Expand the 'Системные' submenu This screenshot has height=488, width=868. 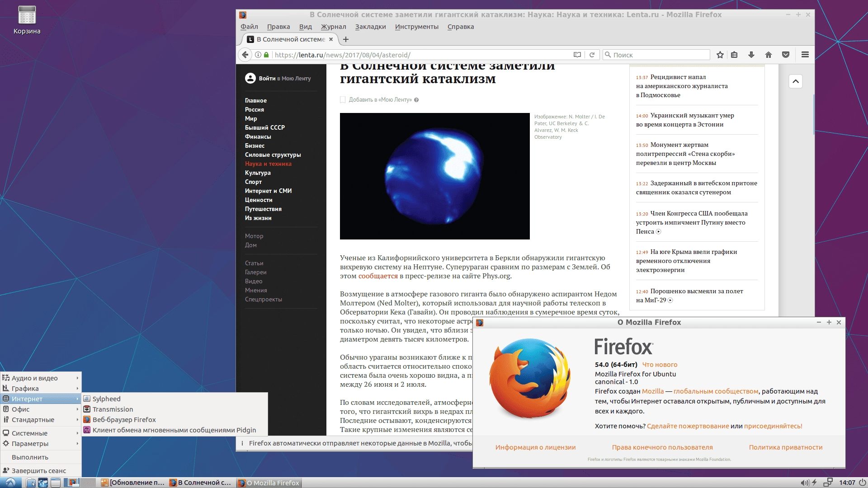click(41, 433)
